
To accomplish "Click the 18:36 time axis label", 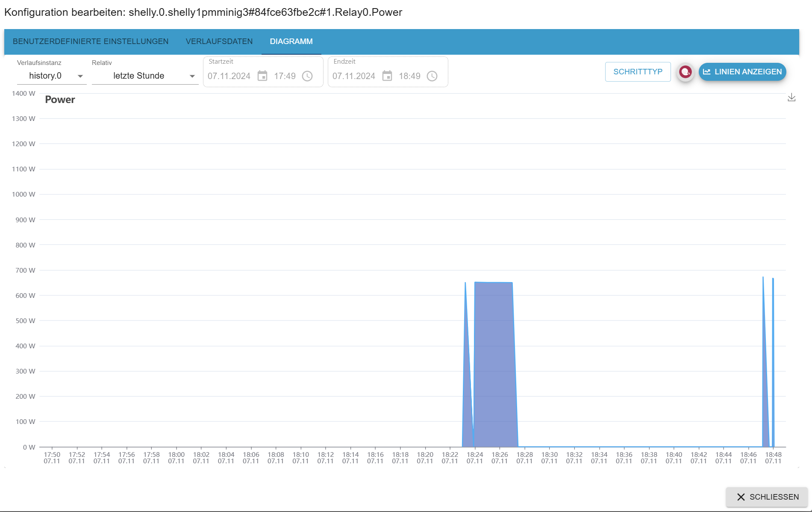I will coord(624,458).
